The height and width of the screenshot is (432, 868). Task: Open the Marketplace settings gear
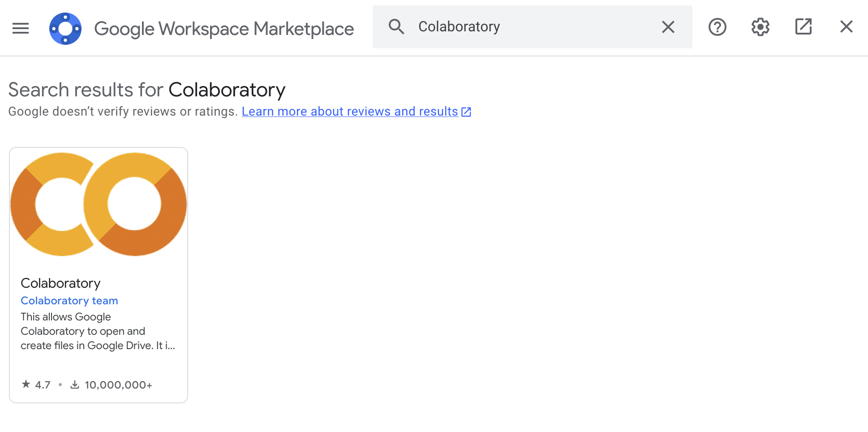click(760, 27)
